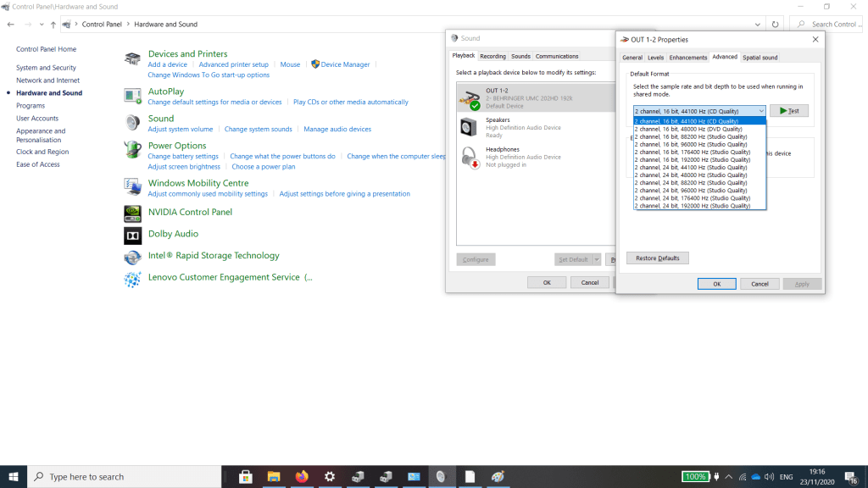This screenshot has height=488, width=868.
Task: Select the Speakers playback device icon
Action: (469, 127)
